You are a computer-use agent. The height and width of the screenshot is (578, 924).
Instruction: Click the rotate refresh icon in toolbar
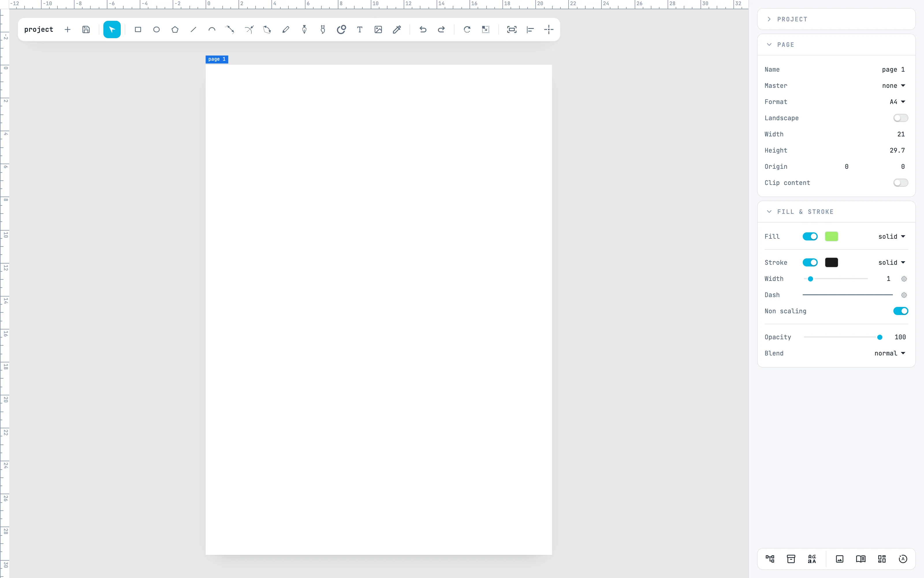[x=467, y=29]
